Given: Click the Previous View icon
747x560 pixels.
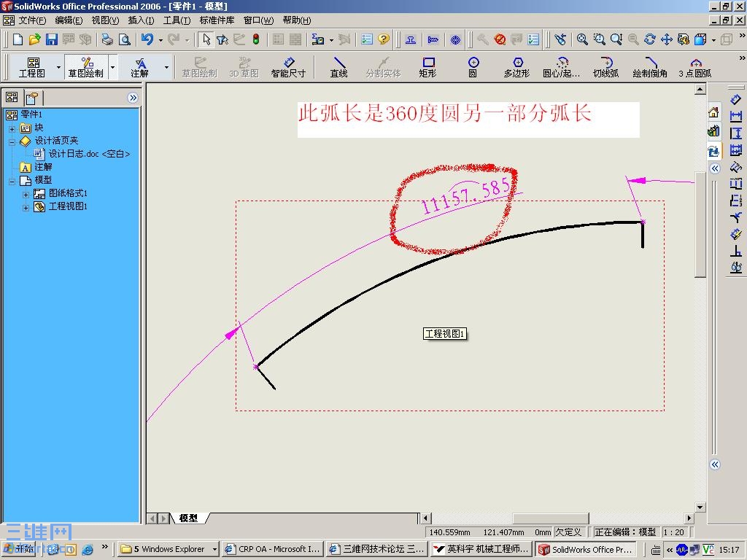Looking at the screenshot, I should pyautogui.click(x=560, y=39).
